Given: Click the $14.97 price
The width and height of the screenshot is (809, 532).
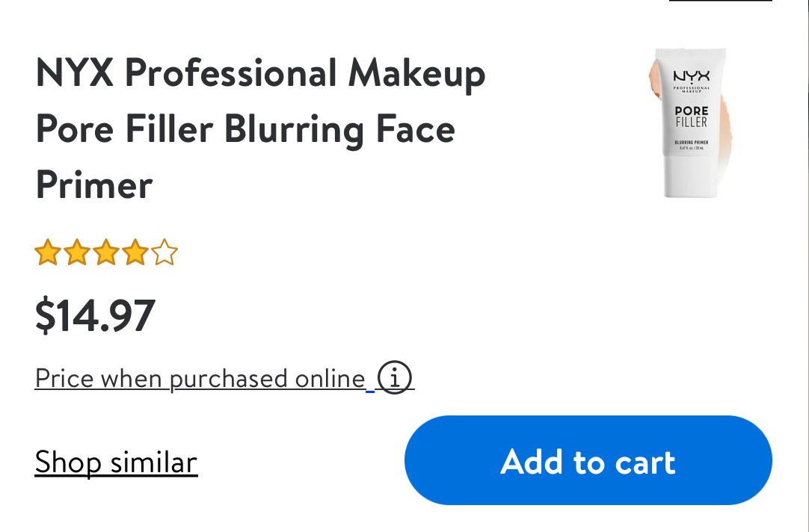Looking at the screenshot, I should 95,315.
